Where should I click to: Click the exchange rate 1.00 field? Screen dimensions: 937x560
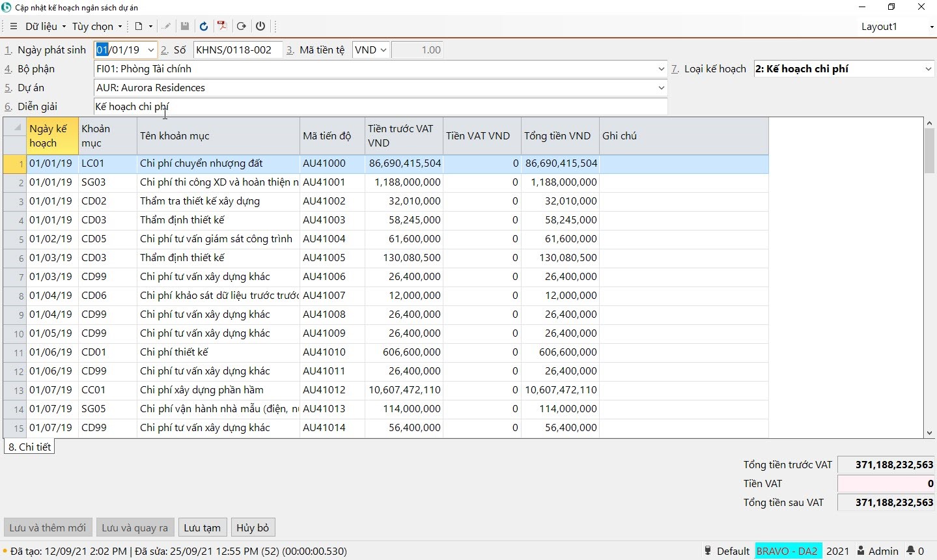coord(417,50)
